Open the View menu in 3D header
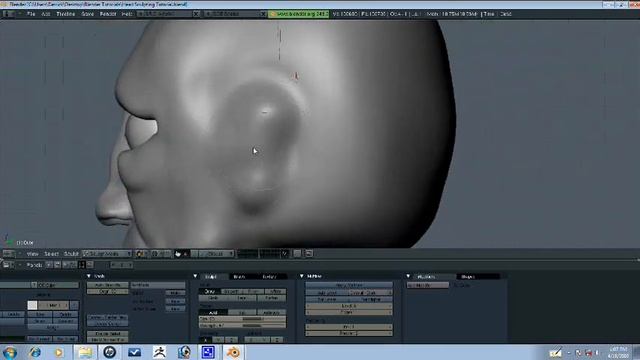 coord(33,254)
